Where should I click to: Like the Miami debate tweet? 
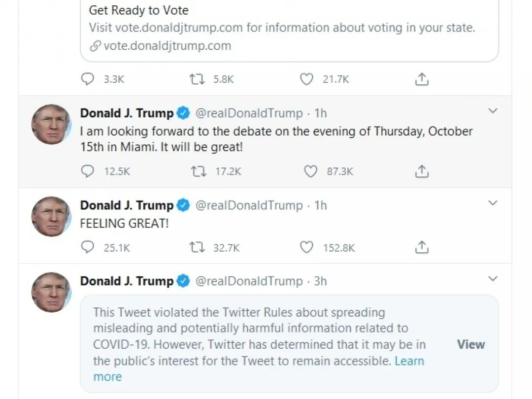click(310, 171)
